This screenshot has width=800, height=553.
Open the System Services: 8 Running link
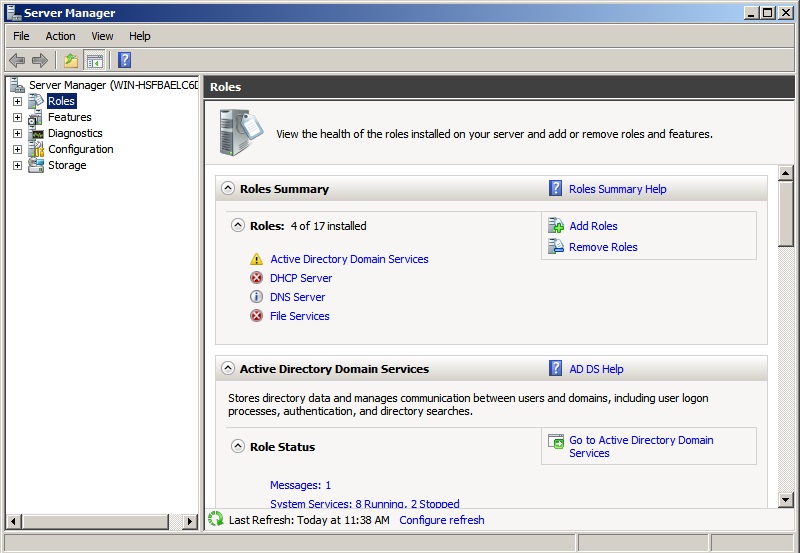[364, 504]
